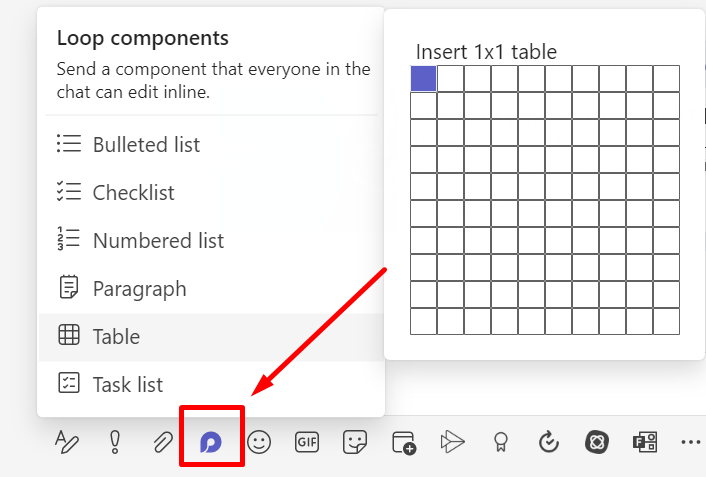Open the GIF picker
This screenshot has width=706, height=477.
point(307,441)
